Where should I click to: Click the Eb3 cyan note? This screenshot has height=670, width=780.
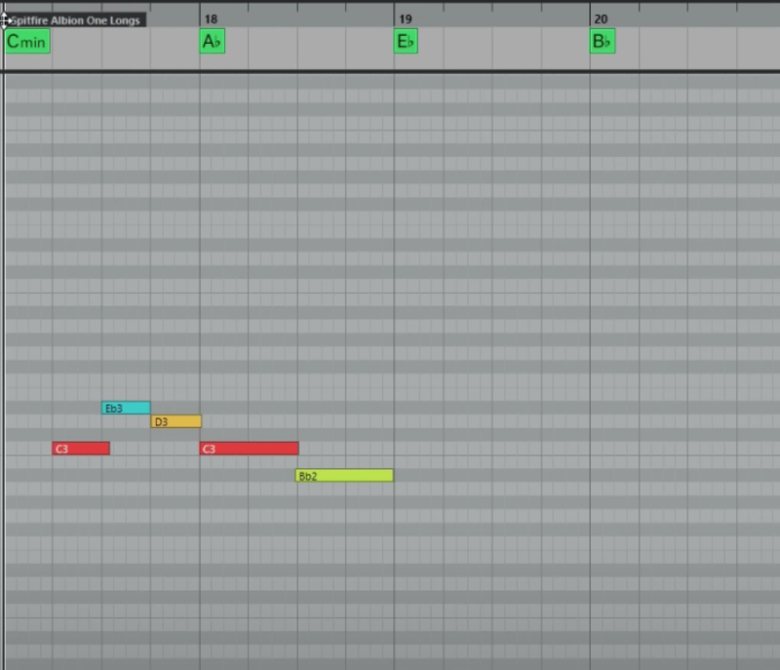pos(126,408)
